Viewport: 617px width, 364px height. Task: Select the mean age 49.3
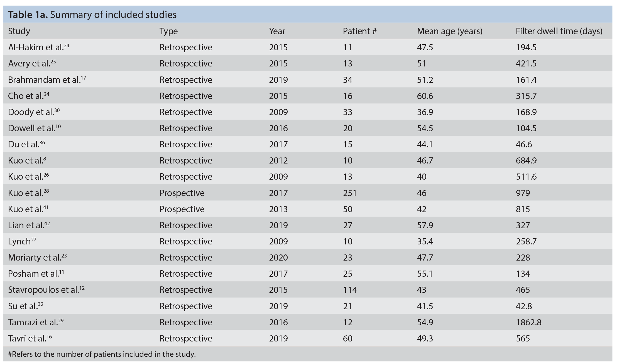tap(425, 338)
